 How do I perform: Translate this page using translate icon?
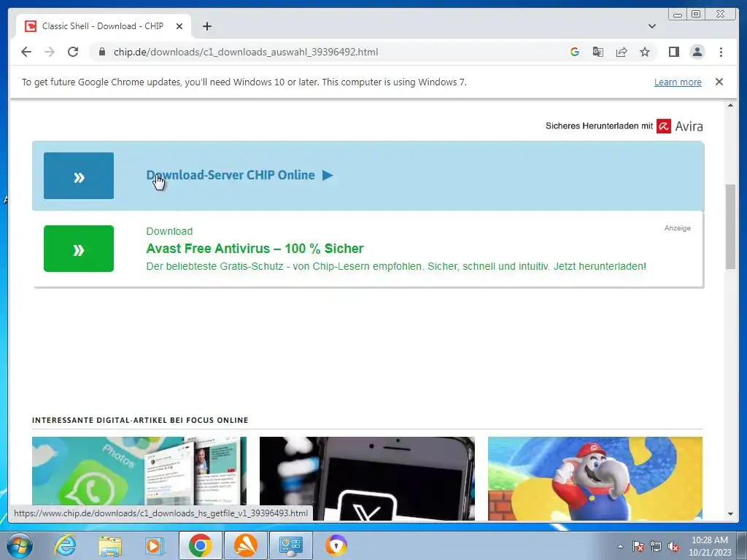point(598,52)
